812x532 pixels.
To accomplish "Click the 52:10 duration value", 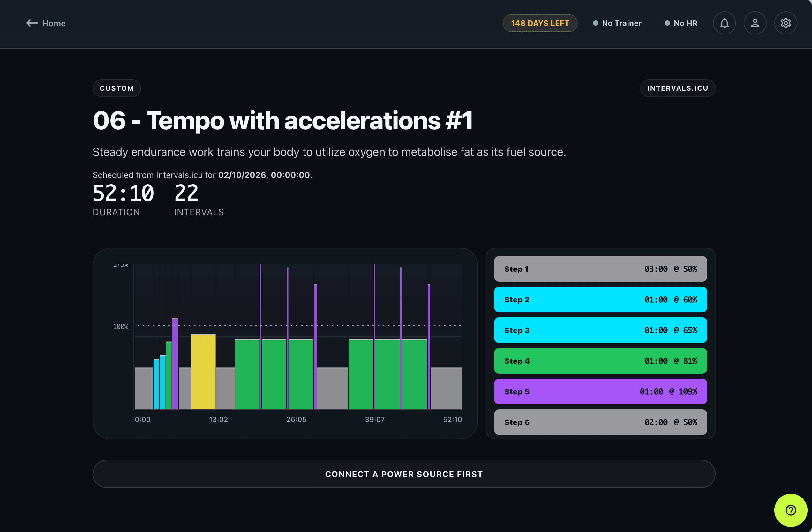I will tap(124, 194).
